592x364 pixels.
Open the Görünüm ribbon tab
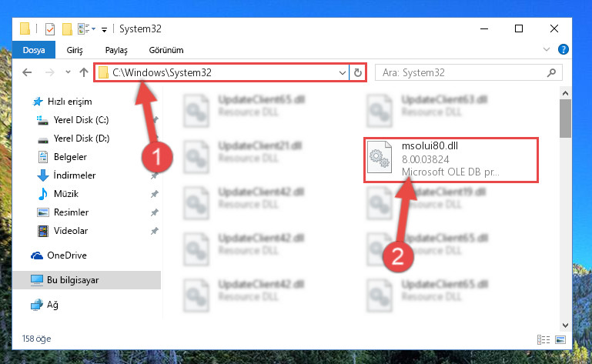166,50
